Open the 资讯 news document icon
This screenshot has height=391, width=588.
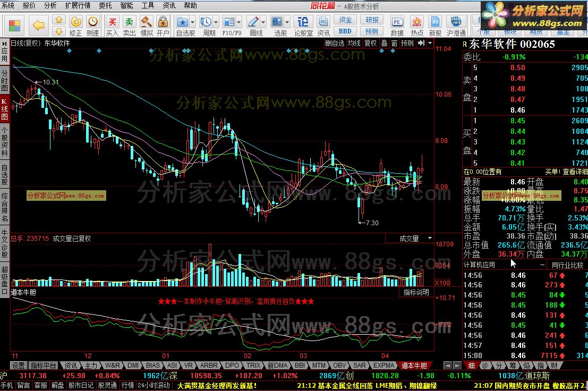pos(323,22)
